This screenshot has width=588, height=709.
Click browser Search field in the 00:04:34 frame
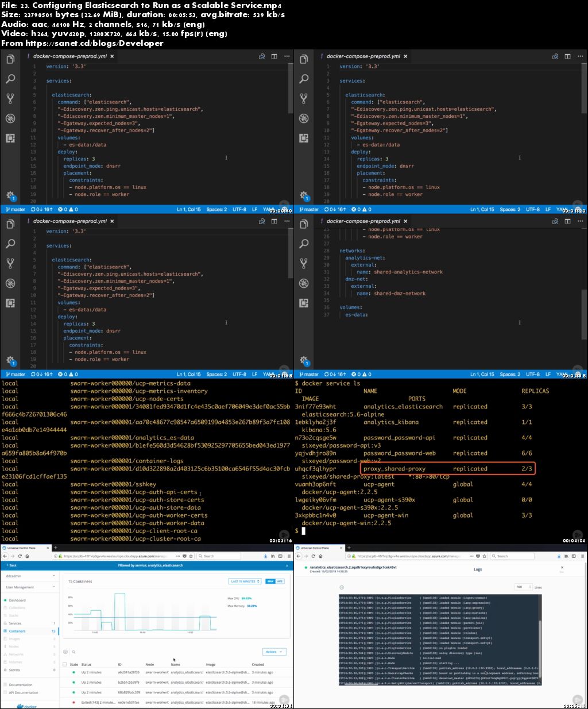pyautogui.click(x=219, y=556)
